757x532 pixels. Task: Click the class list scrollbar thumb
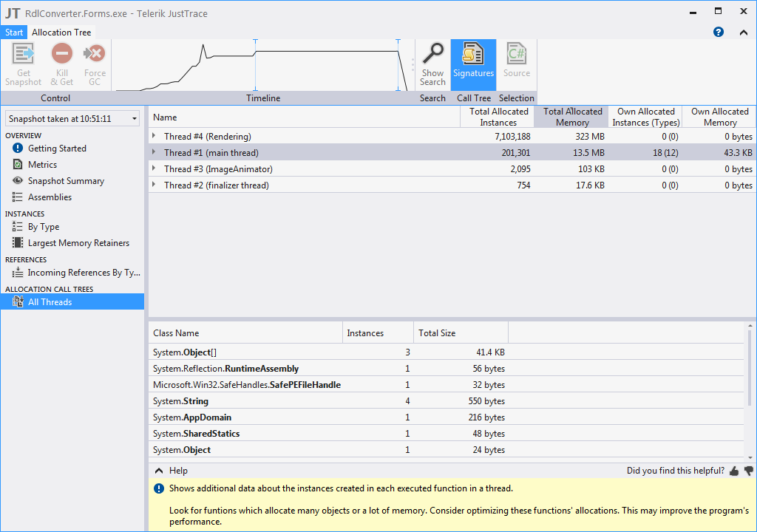750,368
